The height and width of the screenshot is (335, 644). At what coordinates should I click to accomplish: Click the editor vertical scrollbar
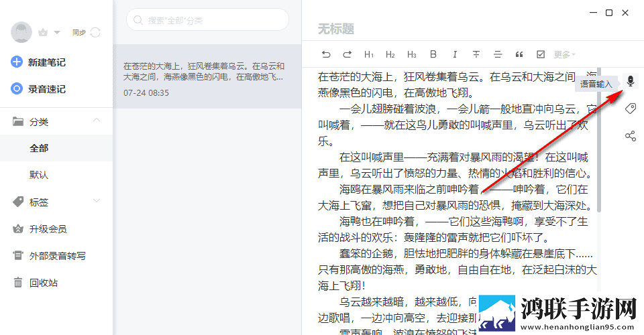point(599,140)
